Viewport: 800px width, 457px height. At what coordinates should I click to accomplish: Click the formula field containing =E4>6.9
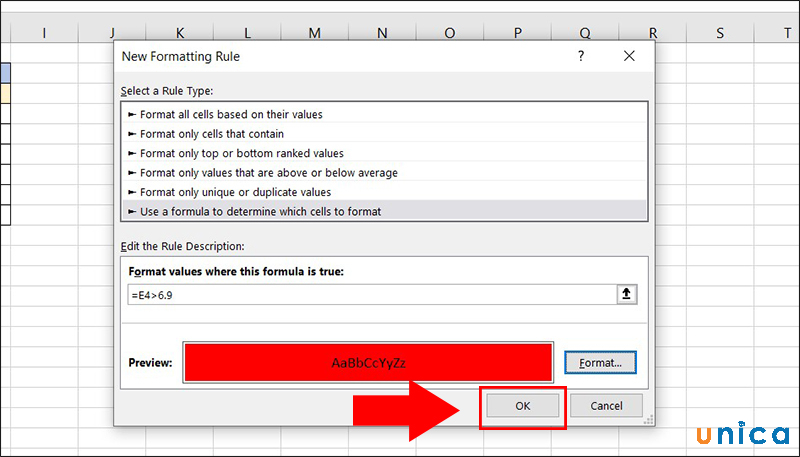(372, 295)
